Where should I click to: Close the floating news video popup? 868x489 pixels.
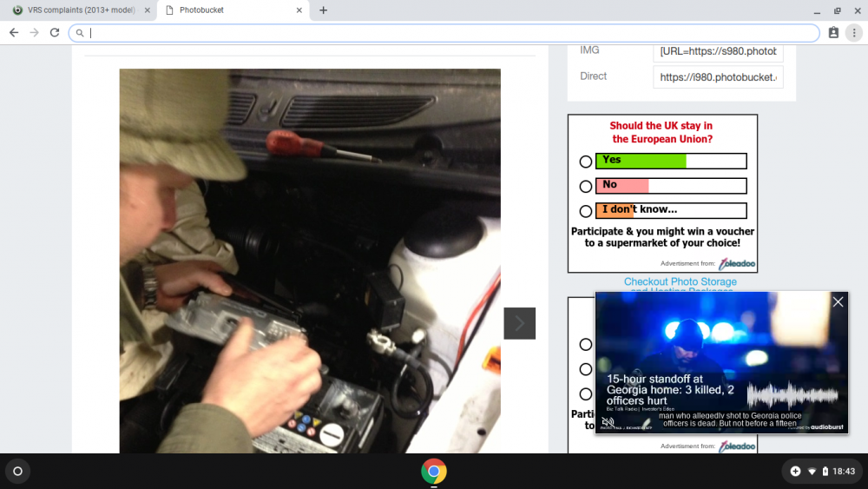(838, 301)
